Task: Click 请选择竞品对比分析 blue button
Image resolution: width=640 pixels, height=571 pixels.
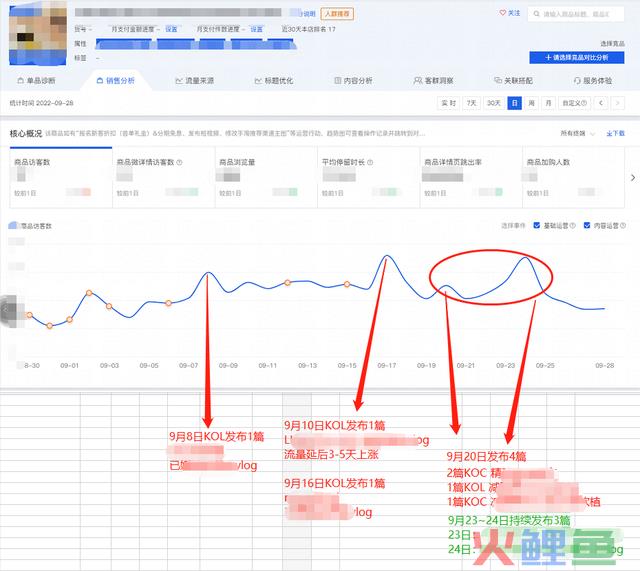Action: pyautogui.click(x=576, y=58)
